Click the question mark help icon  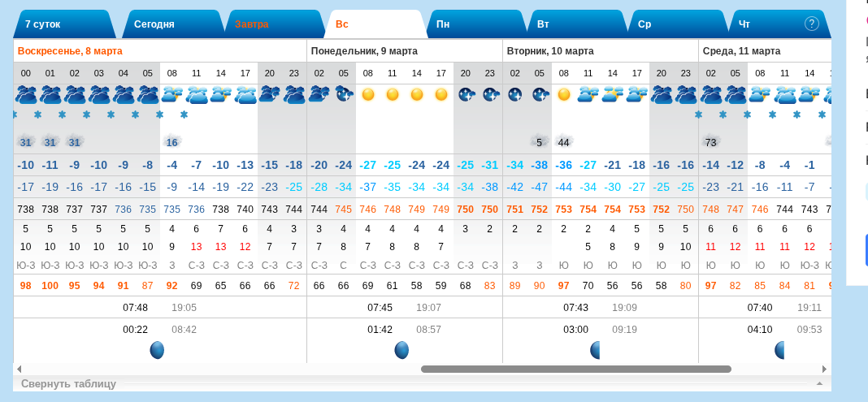point(811,24)
